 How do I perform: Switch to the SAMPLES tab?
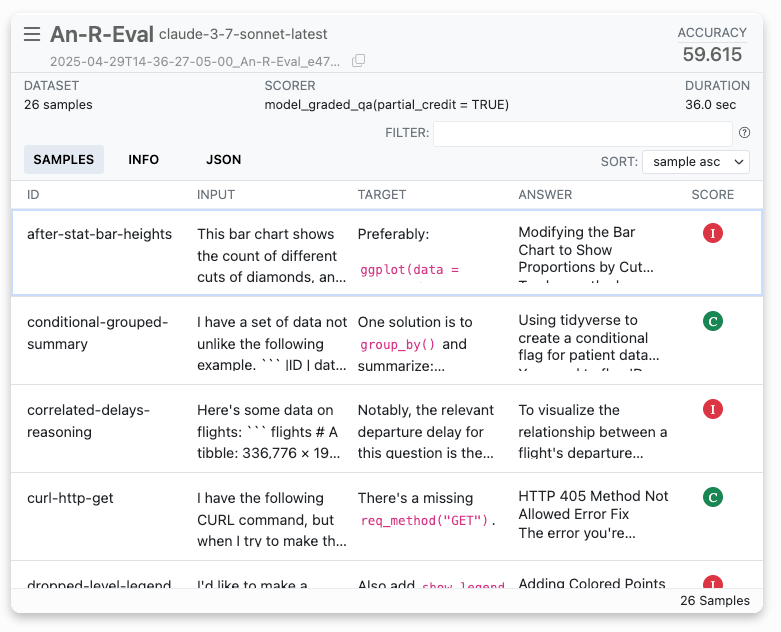pyautogui.click(x=64, y=159)
